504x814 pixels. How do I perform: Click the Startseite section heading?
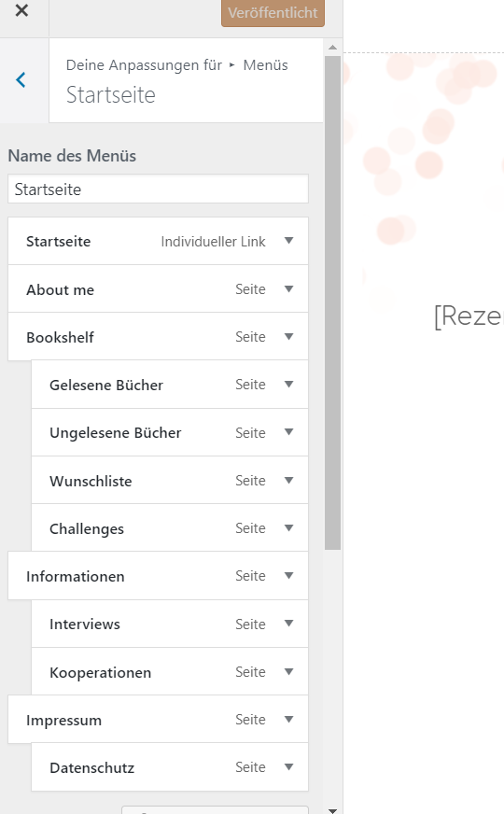point(110,95)
